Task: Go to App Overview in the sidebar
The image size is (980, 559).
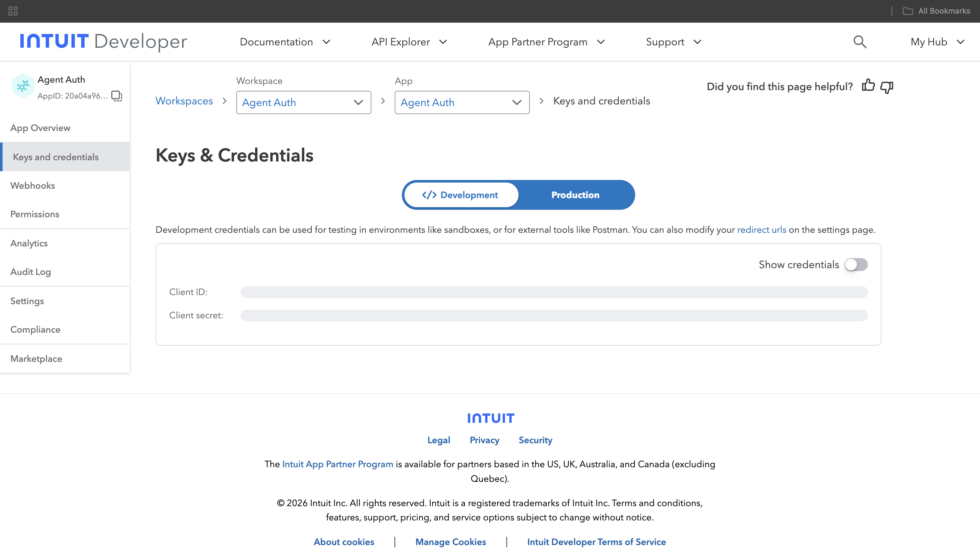Action: [x=65, y=128]
